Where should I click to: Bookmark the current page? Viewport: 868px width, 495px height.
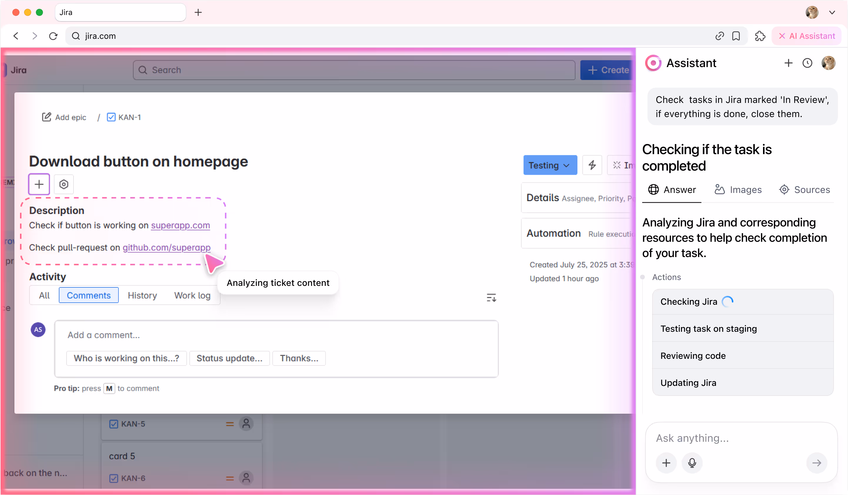pyautogui.click(x=736, y=36)
